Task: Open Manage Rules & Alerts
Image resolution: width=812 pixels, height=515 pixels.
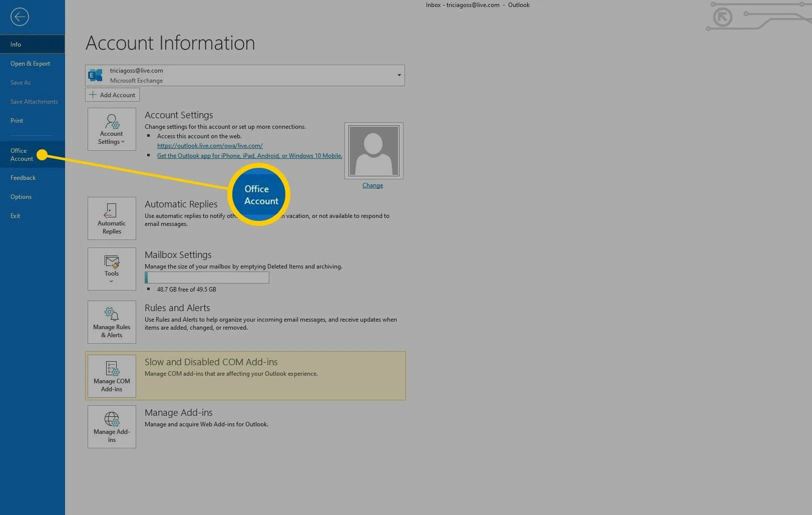Action: pyautogui.click(x=112, y=322)
